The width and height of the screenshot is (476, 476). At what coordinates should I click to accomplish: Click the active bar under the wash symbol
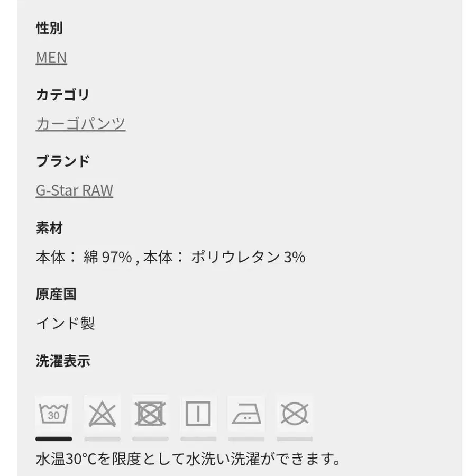[53, 438]
